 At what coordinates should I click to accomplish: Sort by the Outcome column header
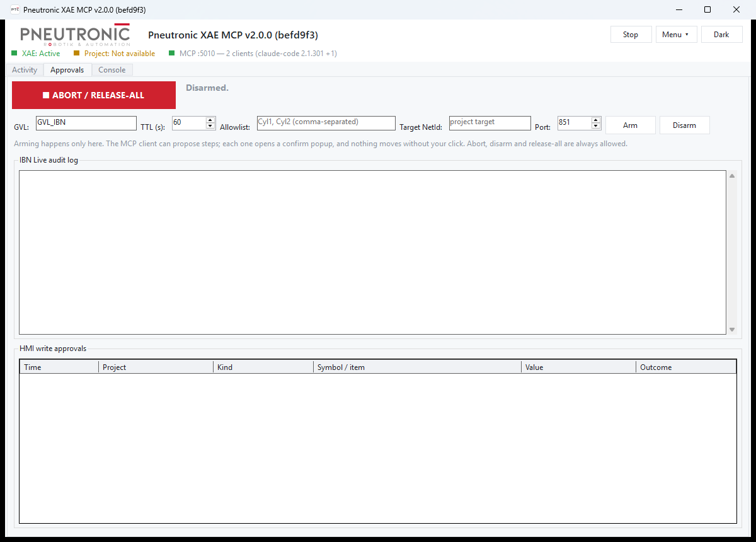686,367
